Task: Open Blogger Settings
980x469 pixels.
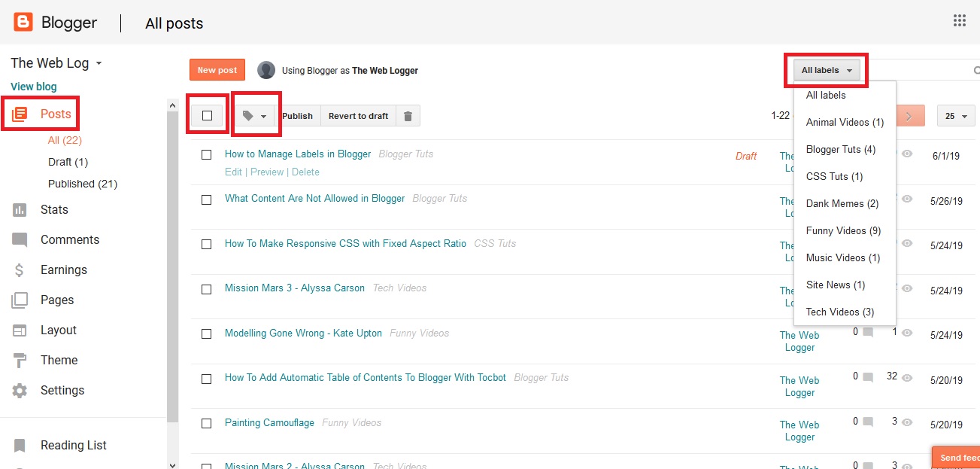Action: click(62, 390)
